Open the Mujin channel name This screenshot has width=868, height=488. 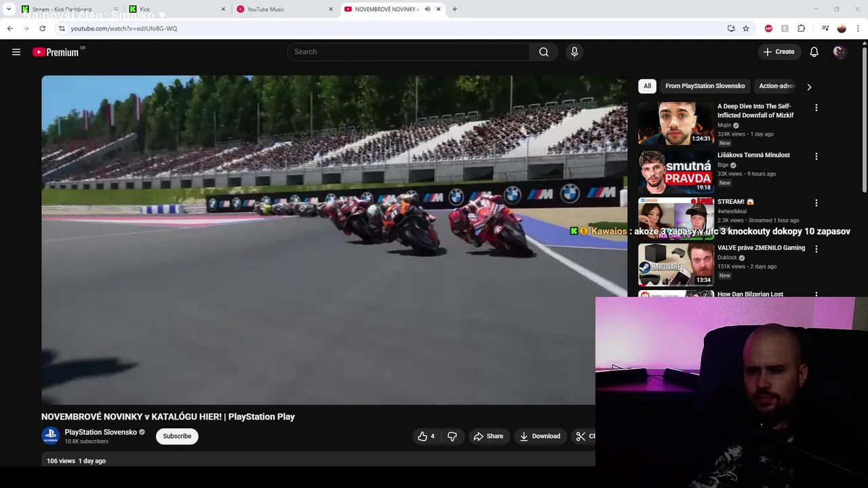tap(724, 125)
